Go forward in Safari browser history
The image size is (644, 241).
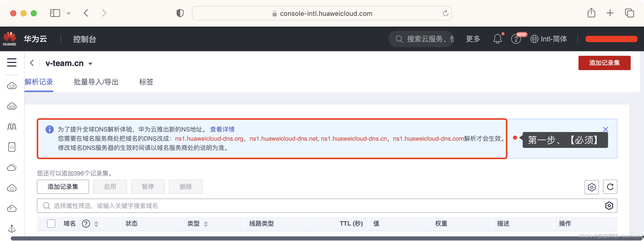[104, 13]
